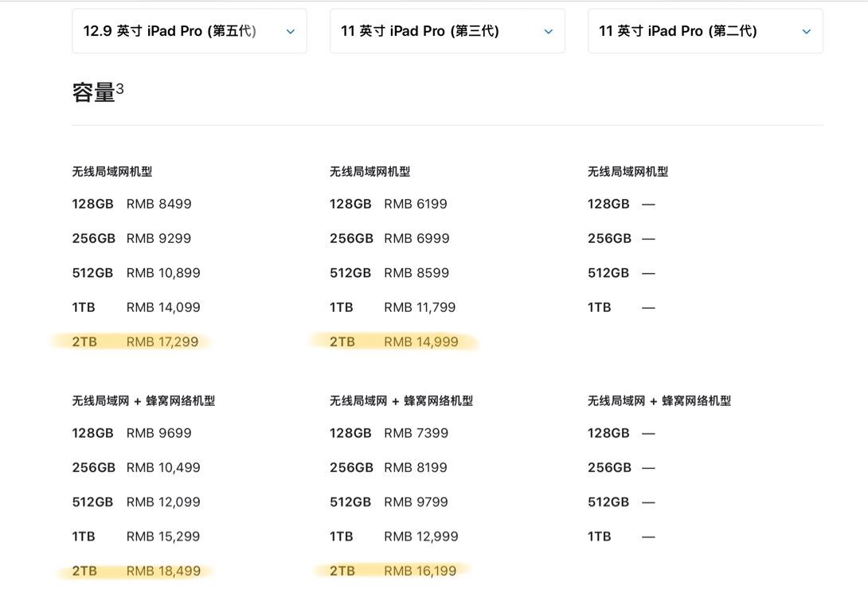This screenshot has height=593, width=868.
Task: Select the price RMB 10,499
Action: [x=163, y=467]
